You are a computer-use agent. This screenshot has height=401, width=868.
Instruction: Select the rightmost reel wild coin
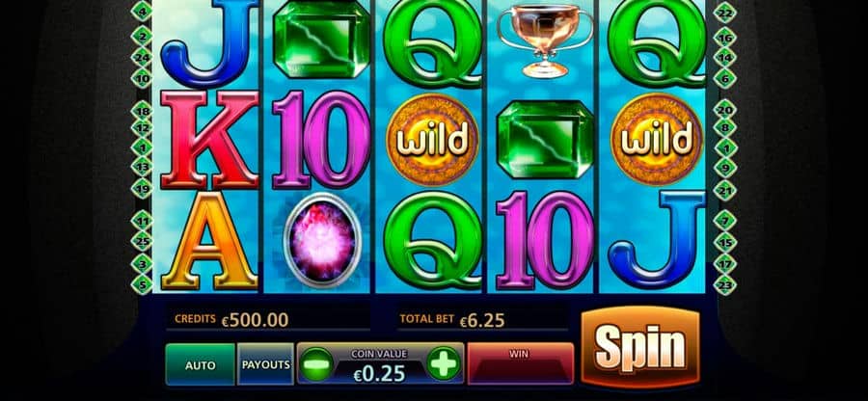tap(656, 140)
